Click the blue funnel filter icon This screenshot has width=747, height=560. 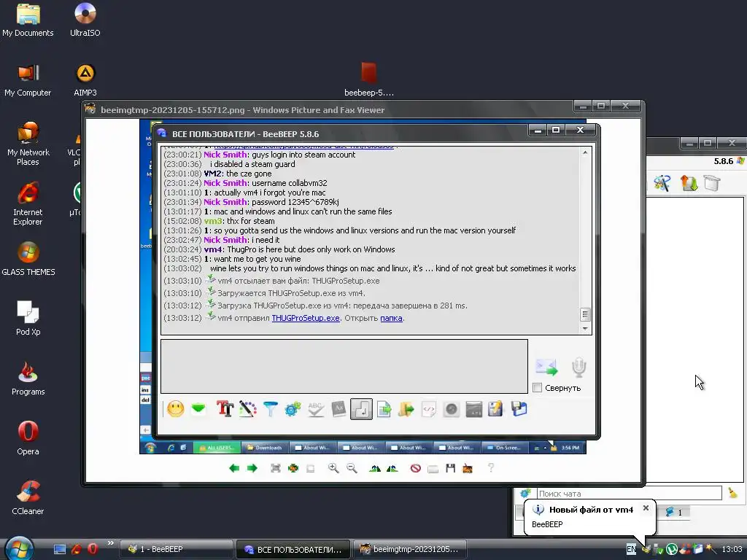[270, 409]
